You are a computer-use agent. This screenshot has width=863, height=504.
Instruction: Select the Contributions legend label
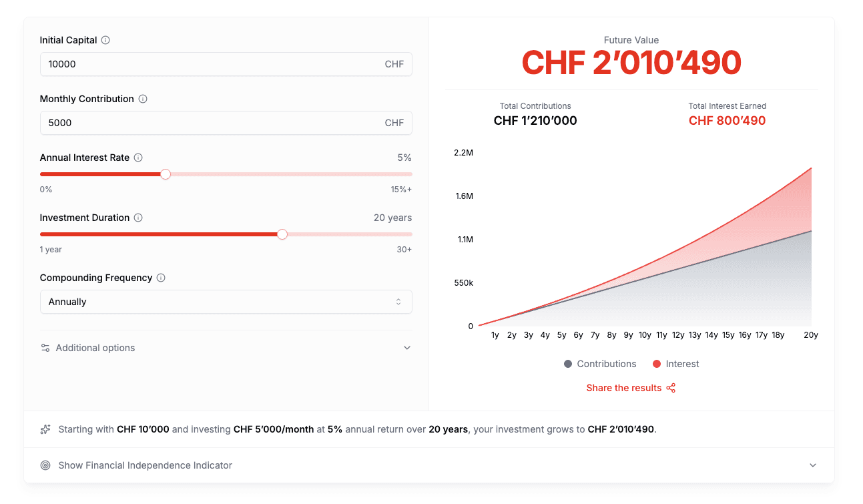point(606,364)
